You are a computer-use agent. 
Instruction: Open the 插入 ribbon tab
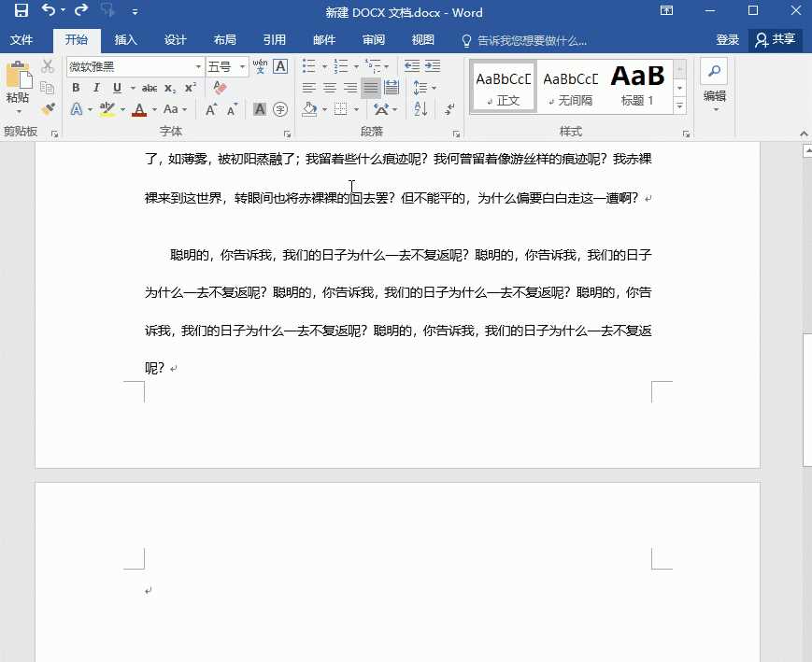[x=125, y=40]
